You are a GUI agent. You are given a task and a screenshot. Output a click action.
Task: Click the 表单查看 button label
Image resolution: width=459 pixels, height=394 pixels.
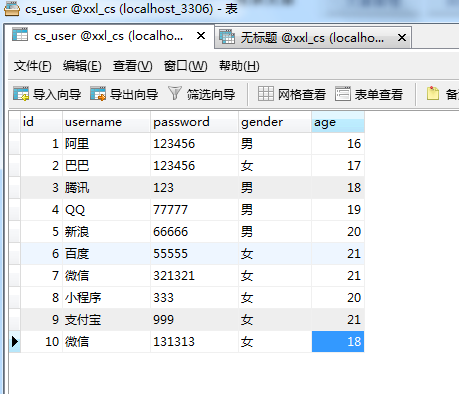[379, 95]
